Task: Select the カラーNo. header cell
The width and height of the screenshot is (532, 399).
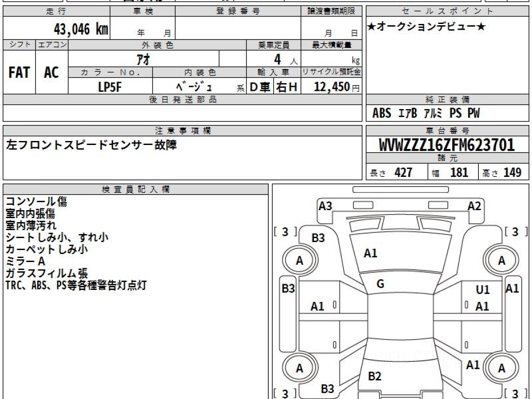Action: (110, 72)
